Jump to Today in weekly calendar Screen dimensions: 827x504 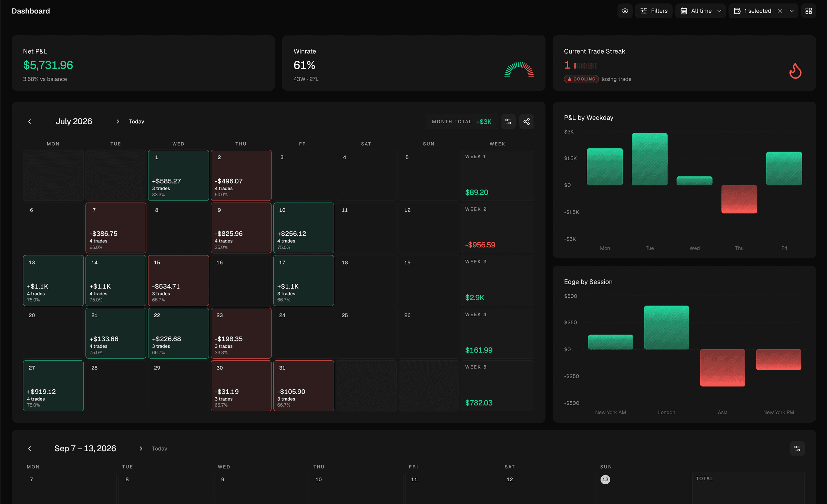point(160,449)
